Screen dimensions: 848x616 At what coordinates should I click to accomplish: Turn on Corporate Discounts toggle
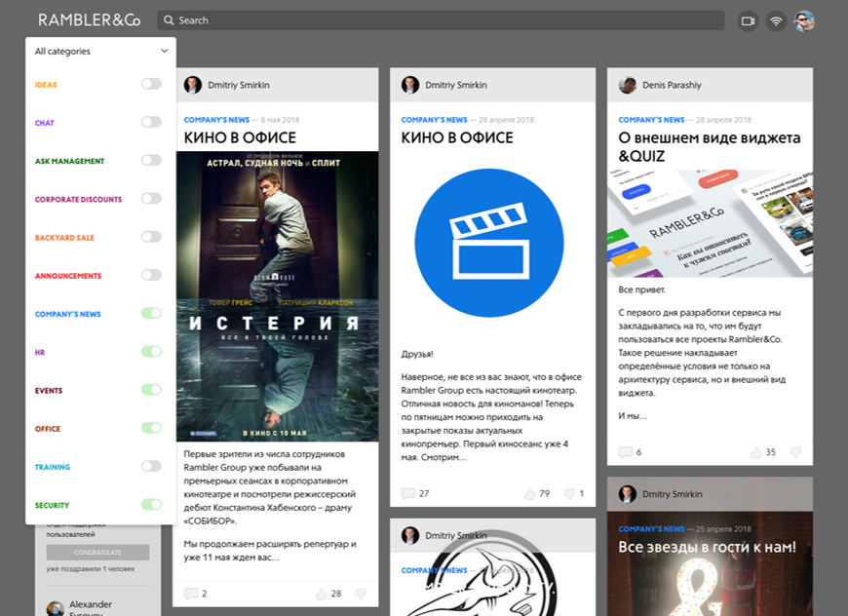pos(151,199)
